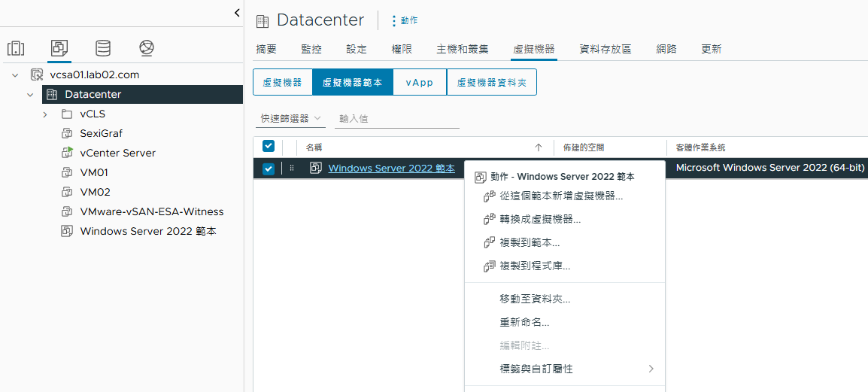Open the 設定 tab
868x392 pixels.
357,49
